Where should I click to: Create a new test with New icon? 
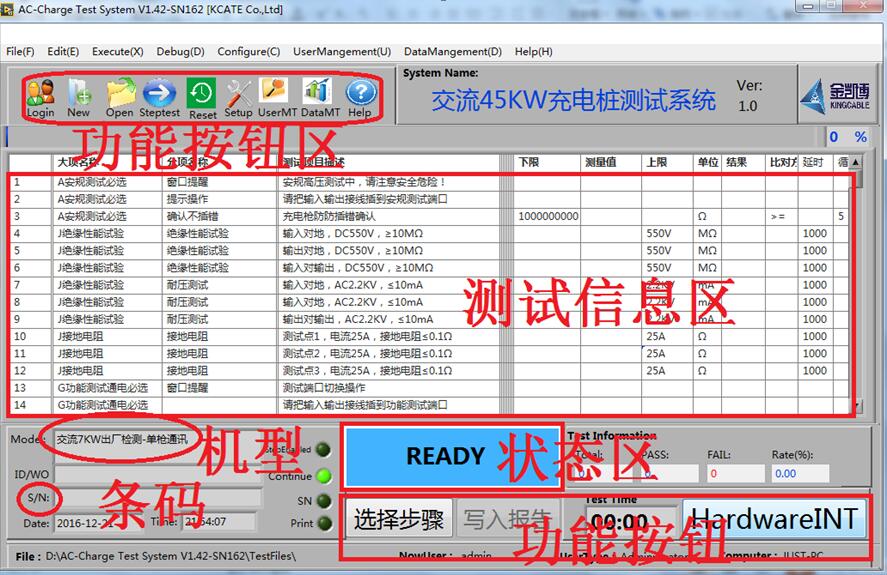click(79, 95)
